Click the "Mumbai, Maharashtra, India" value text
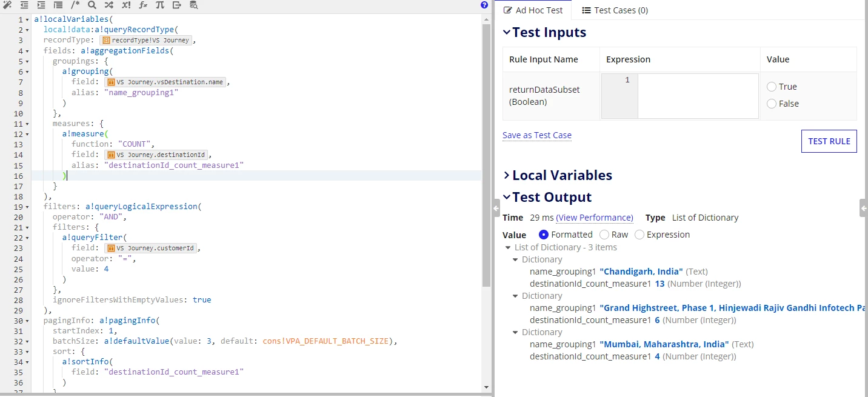The height and width of the screenshot is (397, 868). tap(664, 344)
